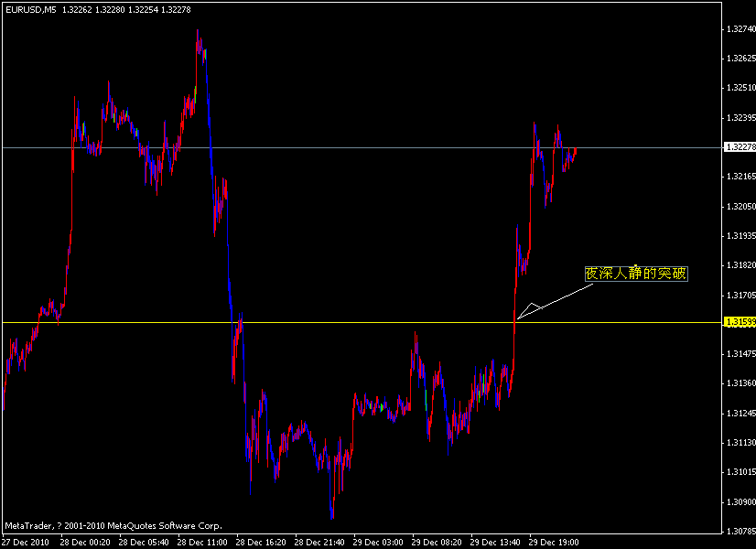
Task: Click the price scale value 1.31935
Action: tap(741, 236)
